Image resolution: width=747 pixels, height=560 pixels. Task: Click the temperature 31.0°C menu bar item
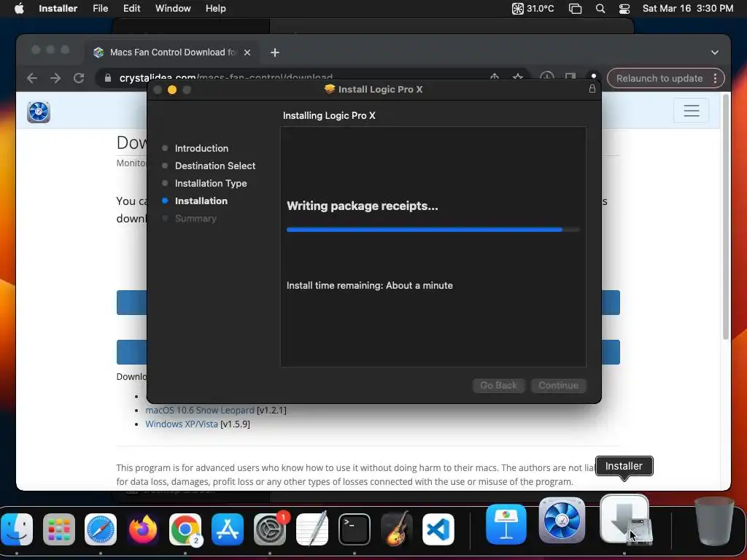click(533, 9)
